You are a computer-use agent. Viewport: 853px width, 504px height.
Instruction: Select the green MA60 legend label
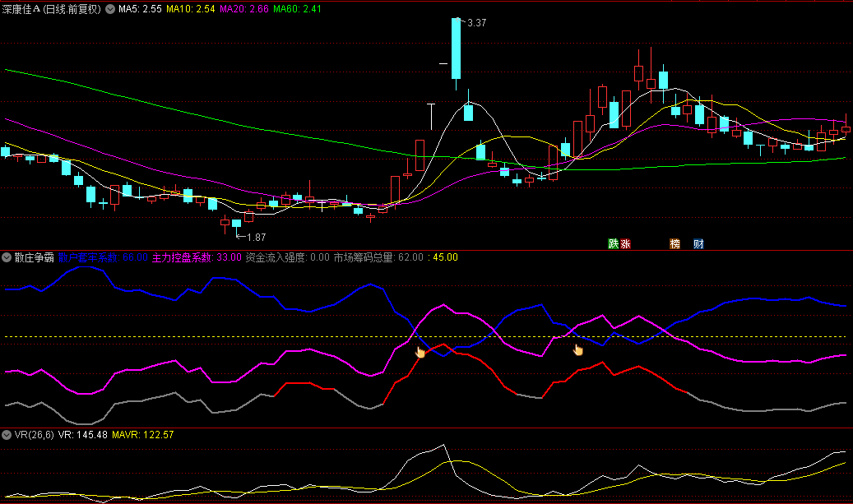pos(298,9)
